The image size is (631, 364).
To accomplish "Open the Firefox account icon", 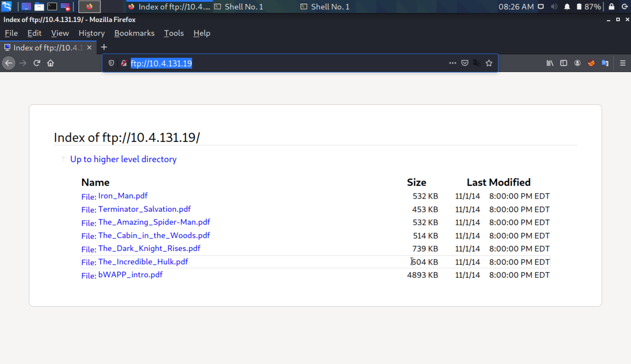I will pos(577,63).
